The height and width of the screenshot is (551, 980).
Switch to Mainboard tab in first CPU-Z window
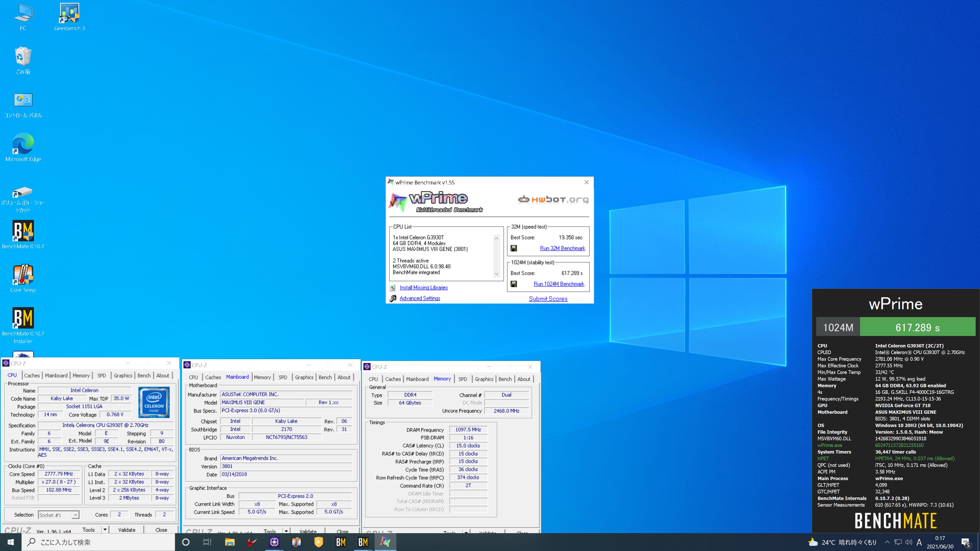click(56, 375)
